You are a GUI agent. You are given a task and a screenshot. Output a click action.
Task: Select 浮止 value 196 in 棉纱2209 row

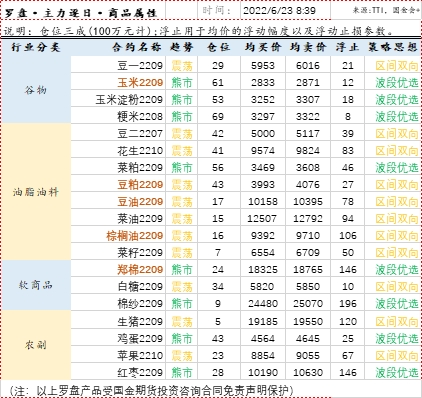pos(348,304)
